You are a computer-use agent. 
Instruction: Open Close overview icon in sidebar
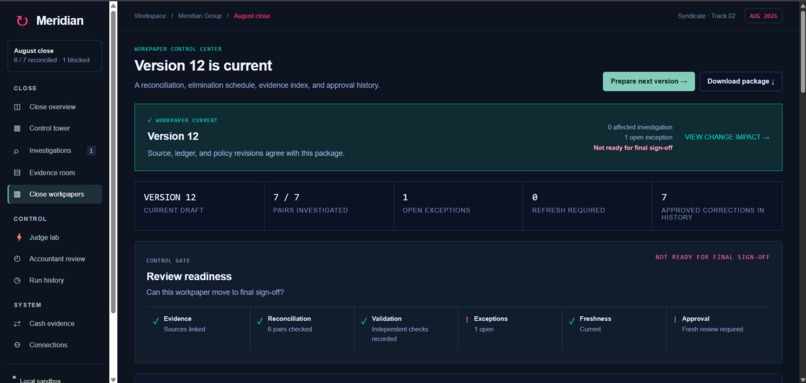tap(17, 107)
